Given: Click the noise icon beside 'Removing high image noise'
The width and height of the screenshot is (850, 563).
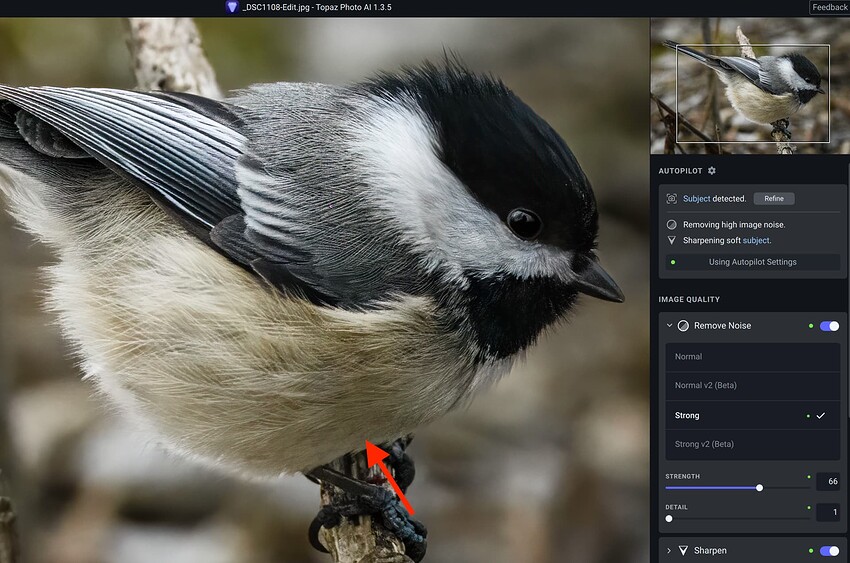Looking at the screenshot, I should (672, 225).
